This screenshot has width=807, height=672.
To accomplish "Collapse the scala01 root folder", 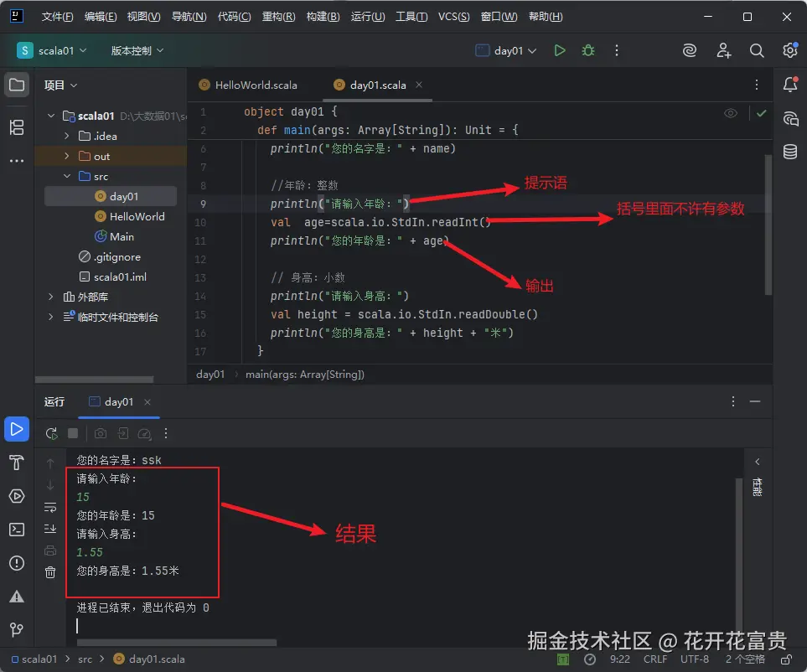I will pos(51,116).
